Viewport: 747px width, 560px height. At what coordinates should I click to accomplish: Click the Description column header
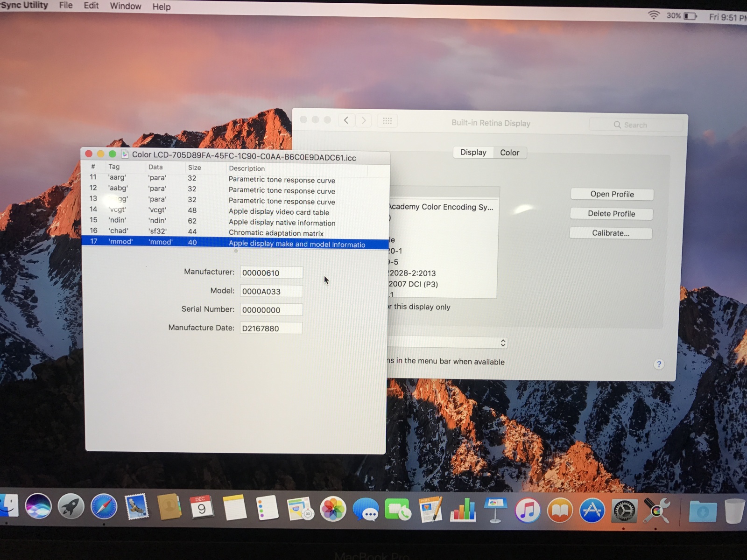coord(247,168)
